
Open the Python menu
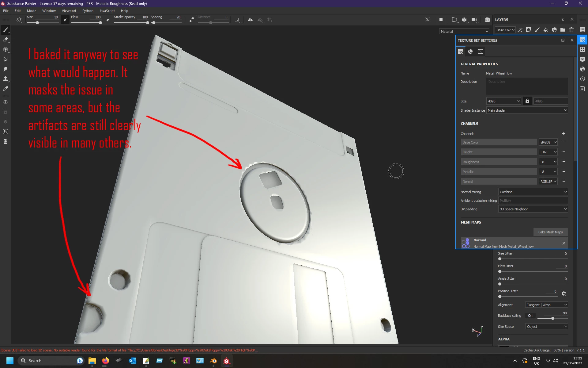coord(88,11)
